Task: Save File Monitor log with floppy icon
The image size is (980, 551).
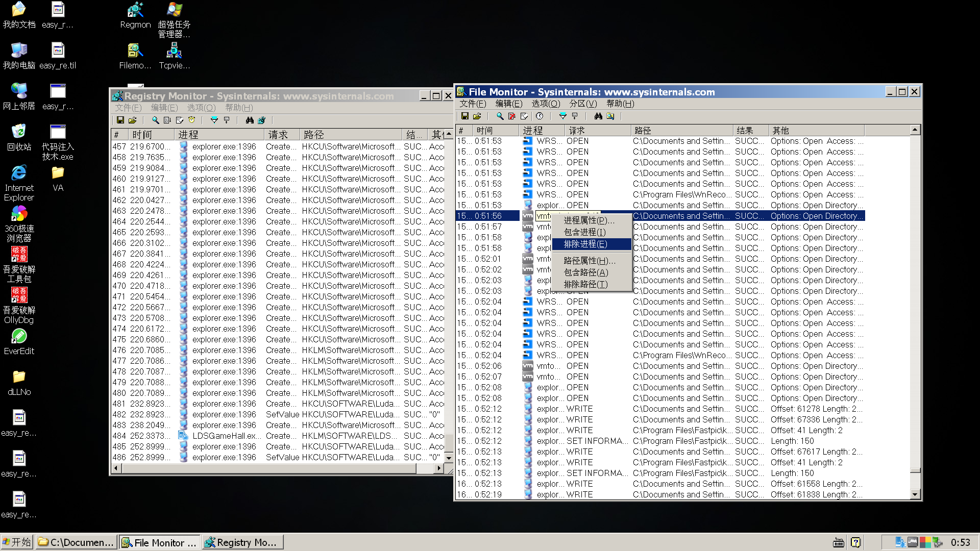Action: (x=465, y=116)
